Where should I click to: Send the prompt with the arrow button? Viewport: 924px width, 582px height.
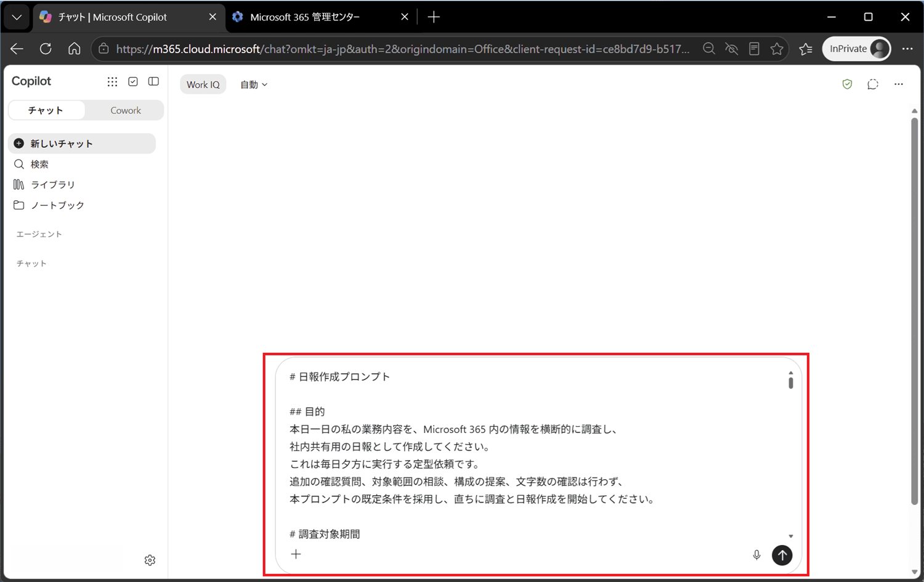pyautogui.click(x=782, y=555)
